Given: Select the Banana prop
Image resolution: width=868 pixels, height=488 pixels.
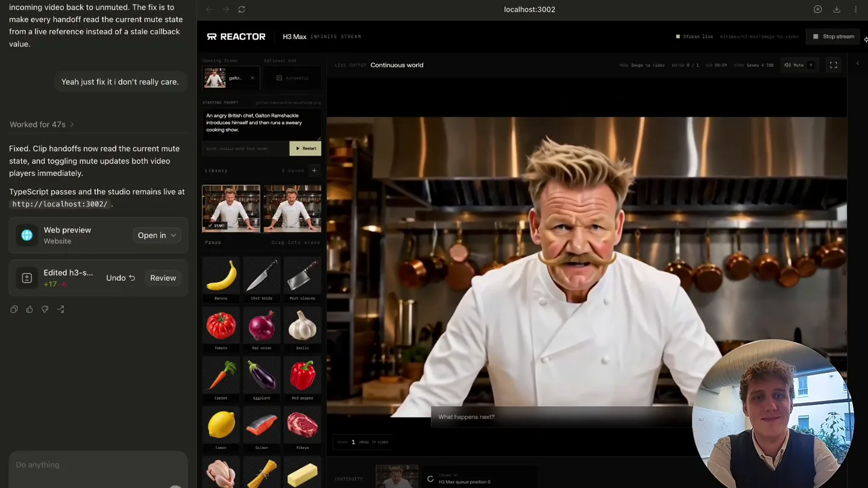Looking at the screenshot, I should pyautogui.click(x=221, y=279).
